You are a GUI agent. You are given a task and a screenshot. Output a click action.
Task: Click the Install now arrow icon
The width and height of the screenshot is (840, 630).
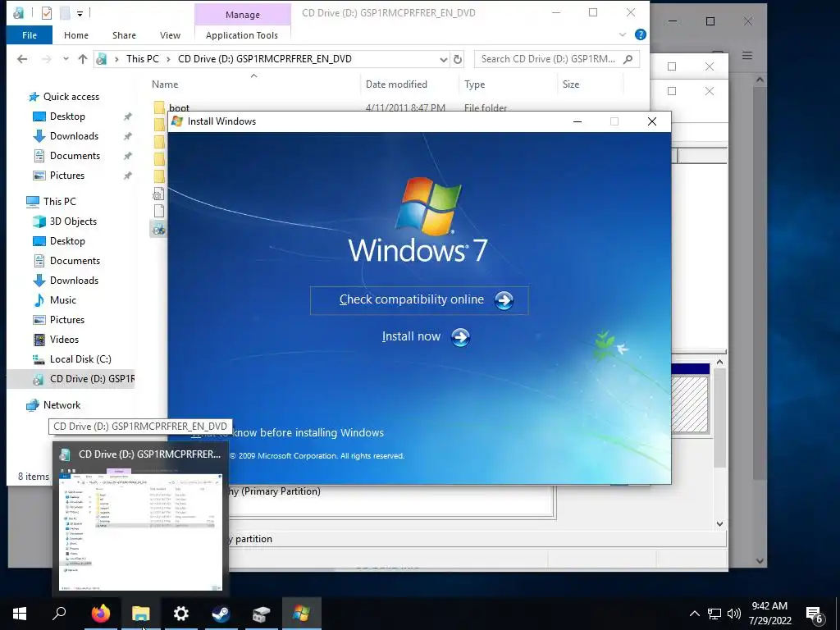pyautogui.click(x=460, y=337)
